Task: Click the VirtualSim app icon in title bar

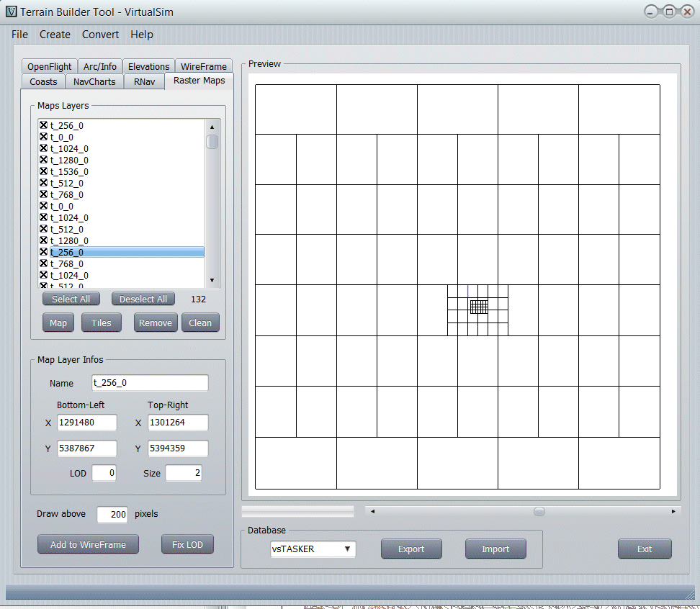Action: (11, 12)
